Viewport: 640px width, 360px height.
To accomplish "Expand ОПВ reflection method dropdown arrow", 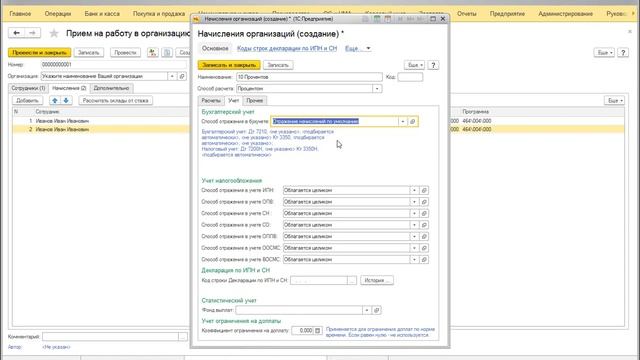I will (414, 202).
